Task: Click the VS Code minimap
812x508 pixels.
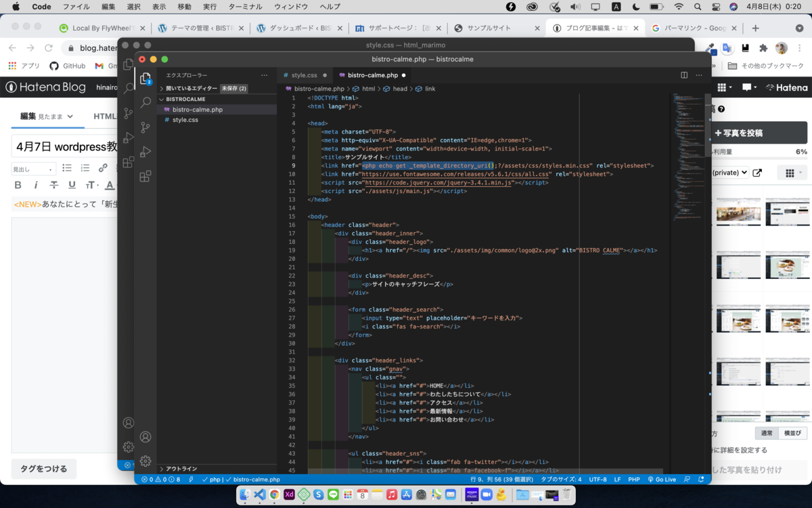Action: click(687, 156)
